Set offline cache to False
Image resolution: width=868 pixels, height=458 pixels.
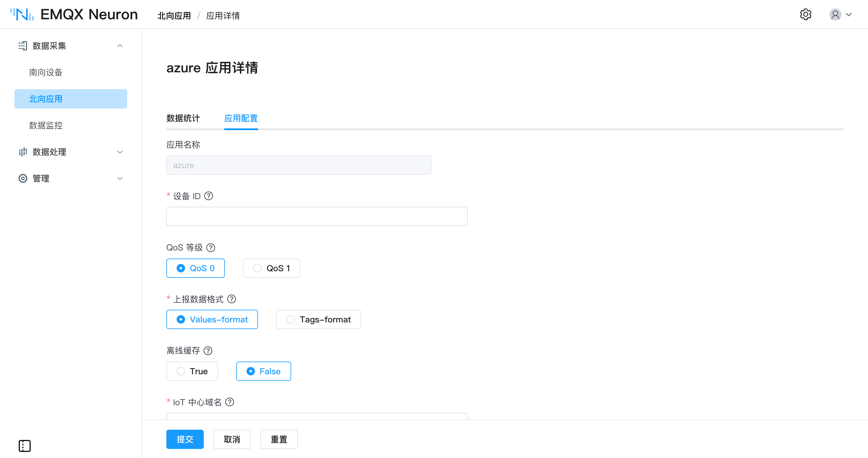[263, 371]
